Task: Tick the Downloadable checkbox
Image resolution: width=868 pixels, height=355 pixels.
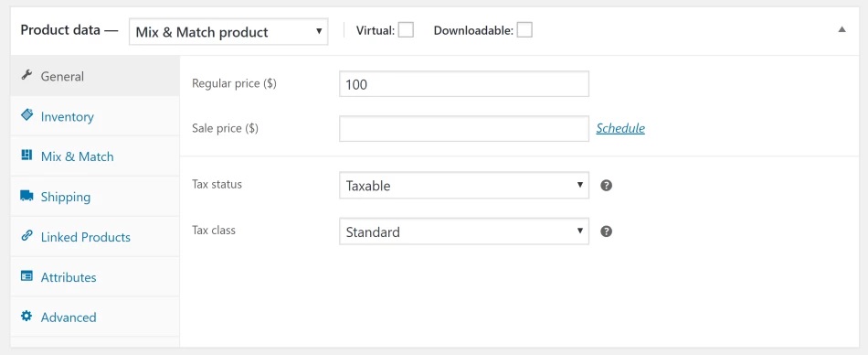Action: pyautogui.click(x=524, y=30)
